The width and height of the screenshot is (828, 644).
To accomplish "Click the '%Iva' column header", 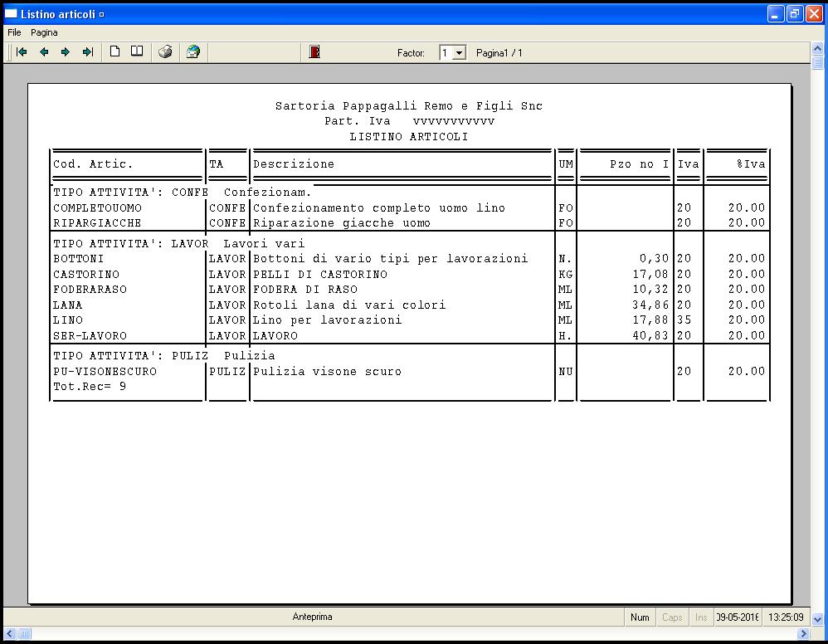I will tap(751, 164).
